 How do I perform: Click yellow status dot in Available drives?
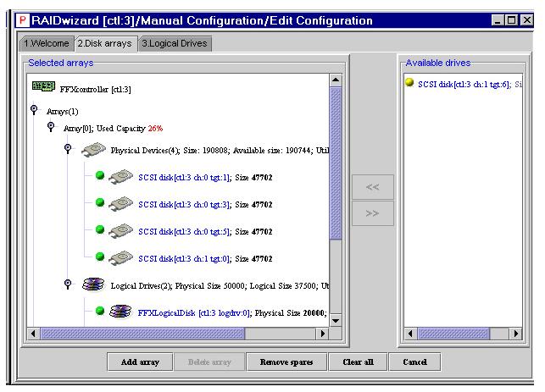pos(409,82)
